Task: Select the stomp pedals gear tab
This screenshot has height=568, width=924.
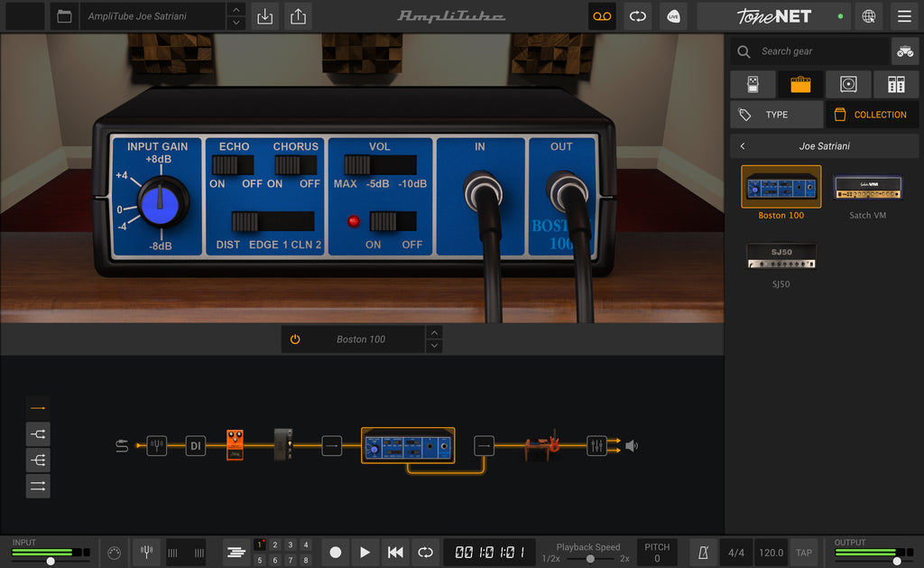Action: (x=753, y=84)
